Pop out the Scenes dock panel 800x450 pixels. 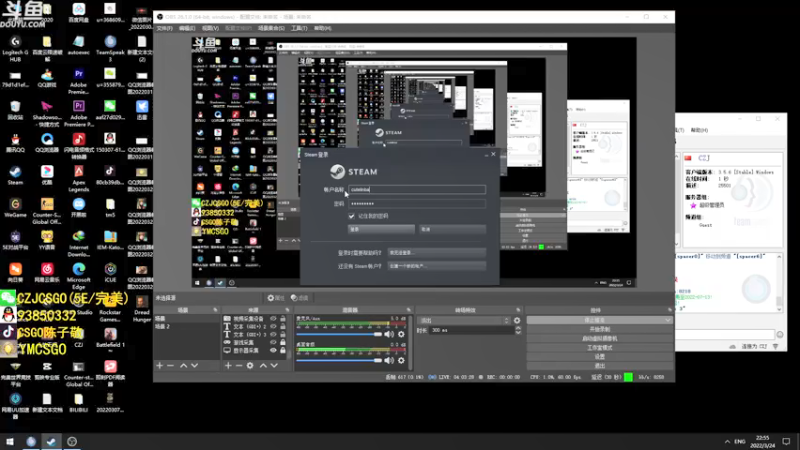tap(215, 310)
